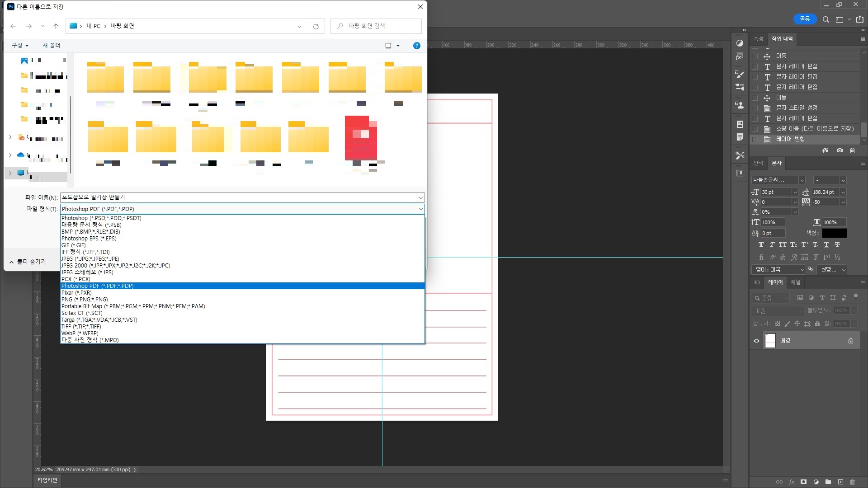Toggle history source box beside 문자 스타일 설정

tap(755, 108)
